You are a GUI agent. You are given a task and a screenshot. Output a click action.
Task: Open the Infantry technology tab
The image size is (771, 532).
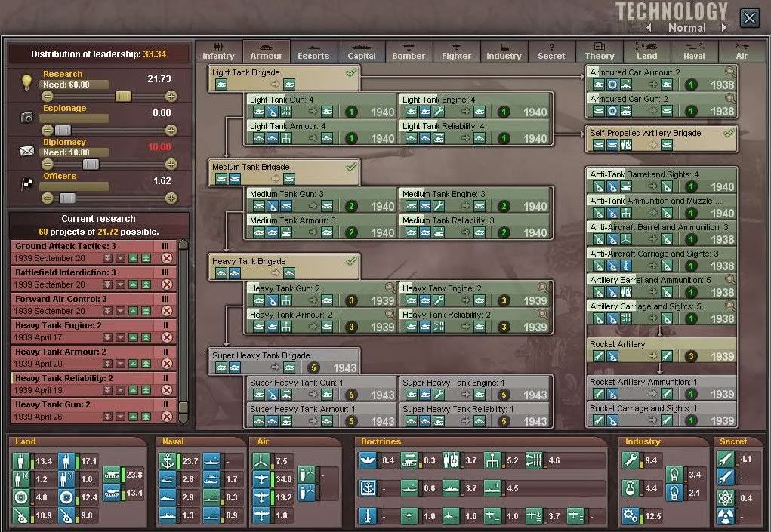coord(218,51)
